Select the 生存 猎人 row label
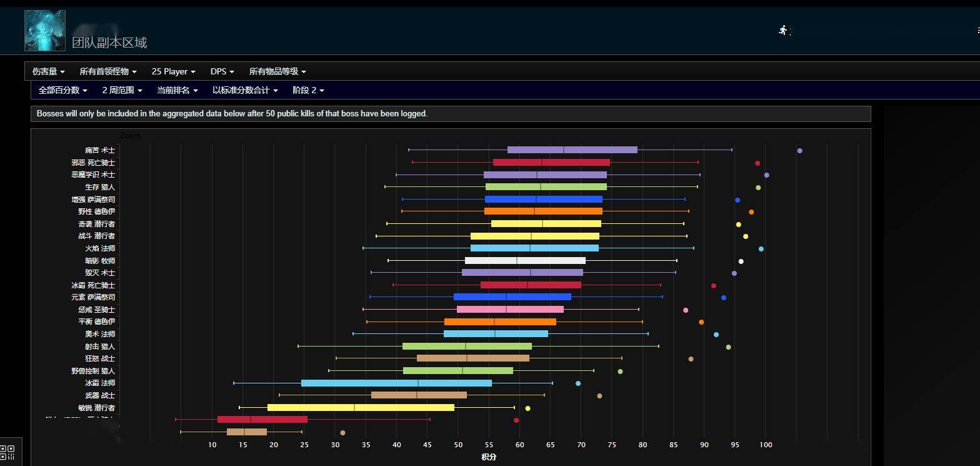 click(100, 187)
